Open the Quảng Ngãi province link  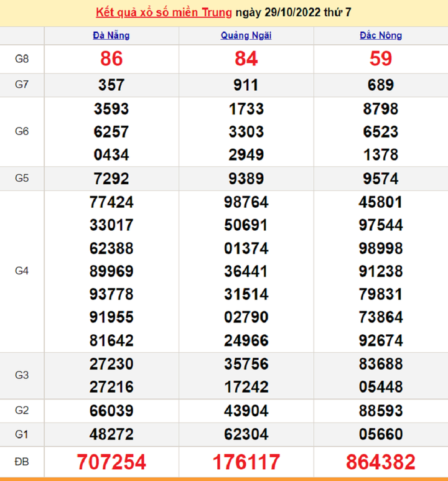246,35
